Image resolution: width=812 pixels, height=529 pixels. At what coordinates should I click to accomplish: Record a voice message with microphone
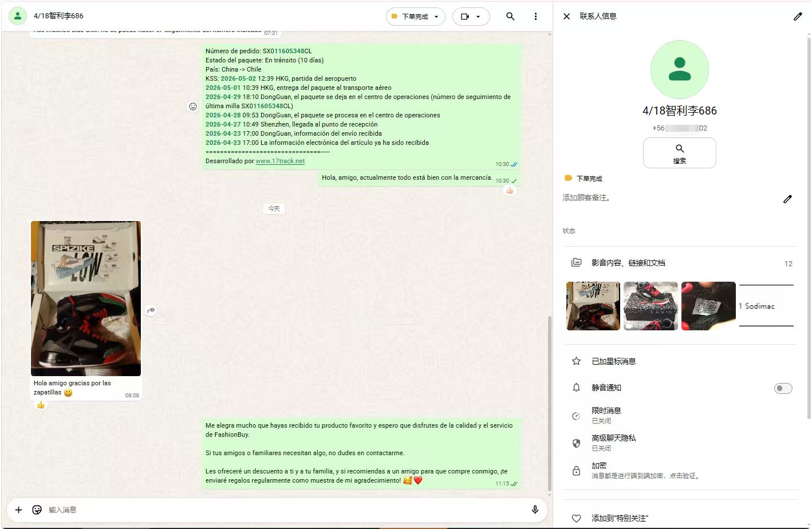tap(535, 510)
